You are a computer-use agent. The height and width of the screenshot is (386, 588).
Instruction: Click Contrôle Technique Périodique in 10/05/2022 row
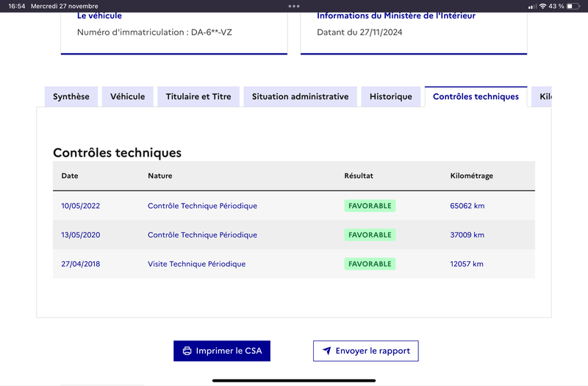pyautogui.click(x=203, y=206)
